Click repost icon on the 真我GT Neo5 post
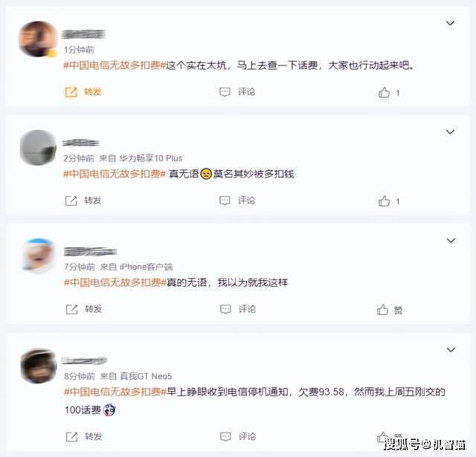This screenshot has width=476, height=457. click(72, 437)
